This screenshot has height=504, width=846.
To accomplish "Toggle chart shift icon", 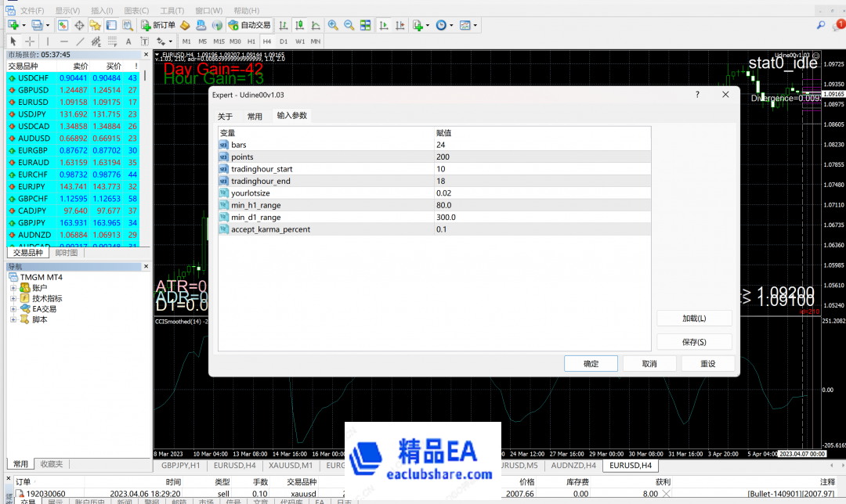I will [x=399, y=25].
